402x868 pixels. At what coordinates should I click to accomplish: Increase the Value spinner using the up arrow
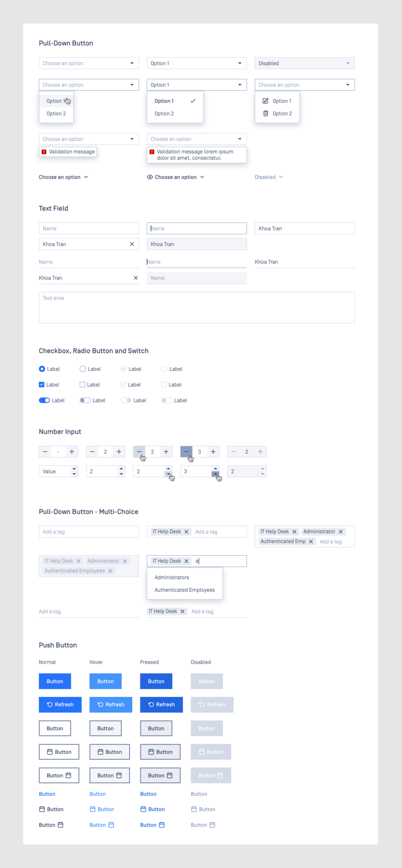tap(74, 469)
